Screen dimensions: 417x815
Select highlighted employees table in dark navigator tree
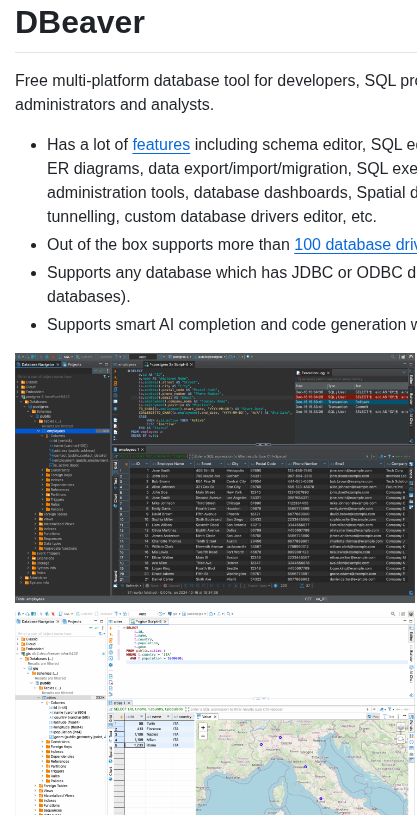point(62,431)
